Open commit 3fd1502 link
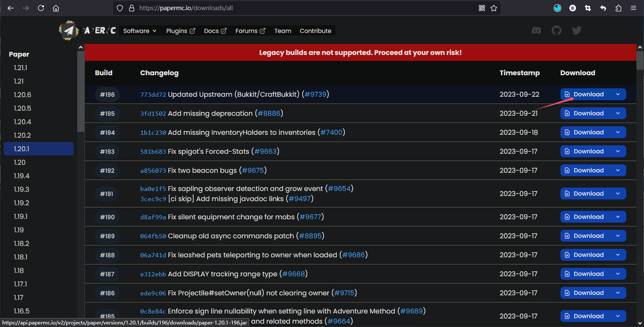Screen dimensions: 644x327 (153, 114)
